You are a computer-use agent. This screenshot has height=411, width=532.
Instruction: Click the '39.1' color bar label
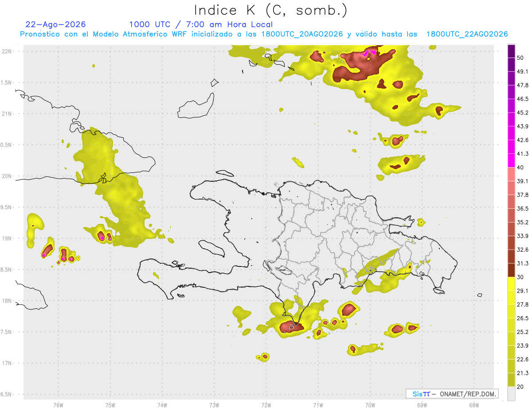523,181
